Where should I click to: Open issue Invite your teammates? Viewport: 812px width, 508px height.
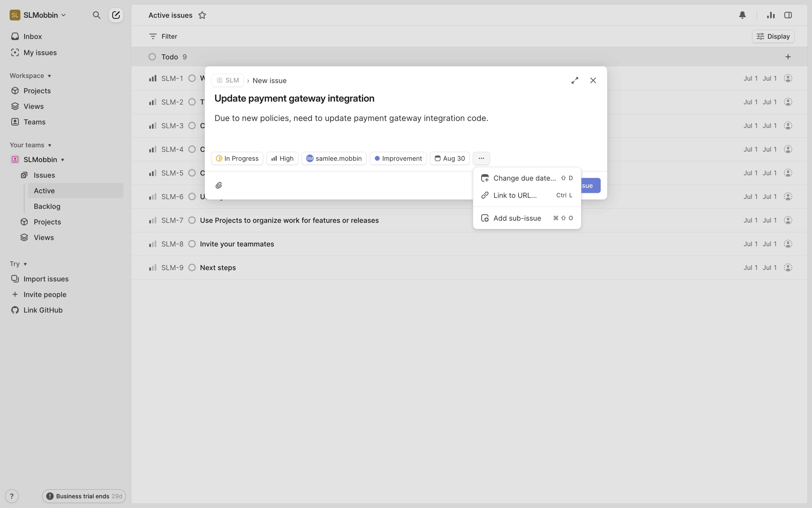237,244
